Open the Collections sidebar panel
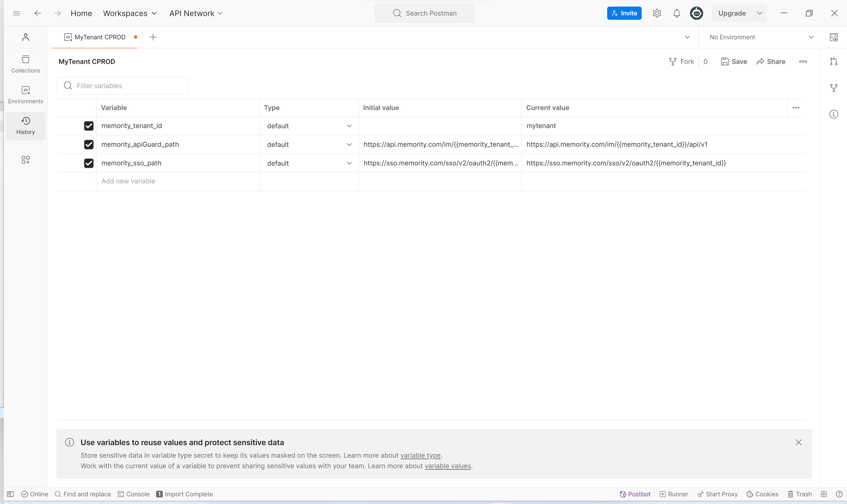 (25, 64)
